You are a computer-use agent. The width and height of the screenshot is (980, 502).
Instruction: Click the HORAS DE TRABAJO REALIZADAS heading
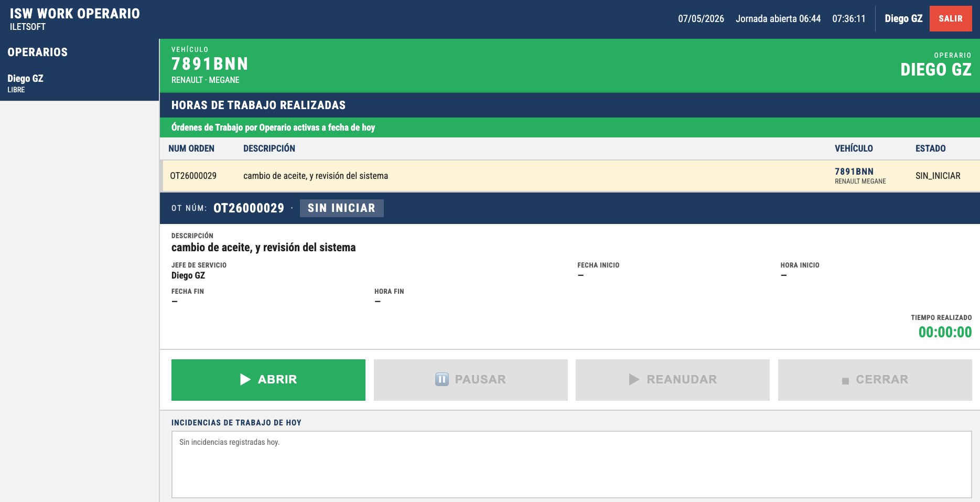[258, 105]
